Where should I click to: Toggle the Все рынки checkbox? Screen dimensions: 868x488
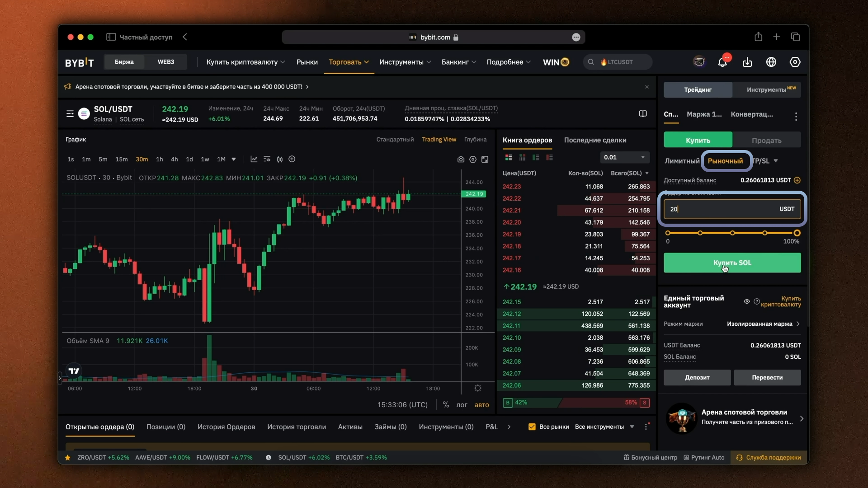pos(532,427)
